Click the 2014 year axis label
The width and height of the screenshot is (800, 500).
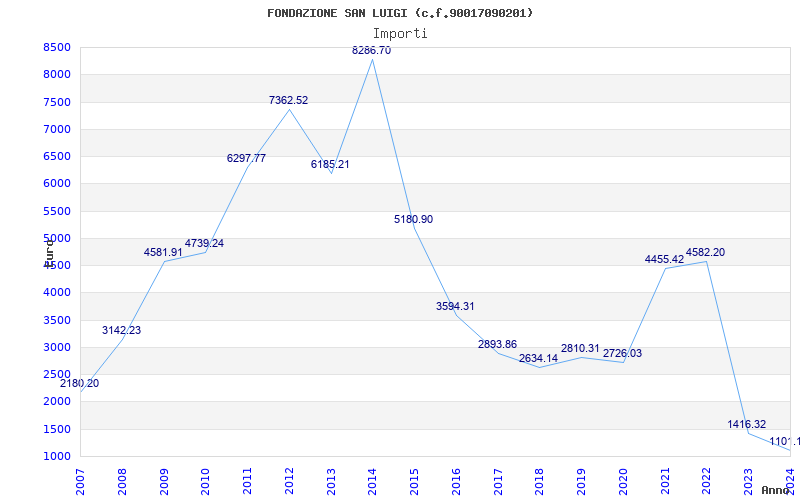(372, 482)
